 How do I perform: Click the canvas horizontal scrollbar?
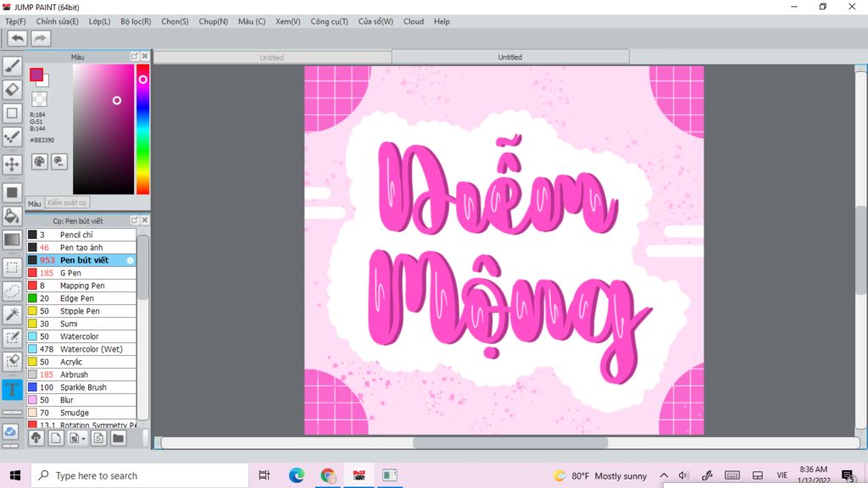[510, 442]
